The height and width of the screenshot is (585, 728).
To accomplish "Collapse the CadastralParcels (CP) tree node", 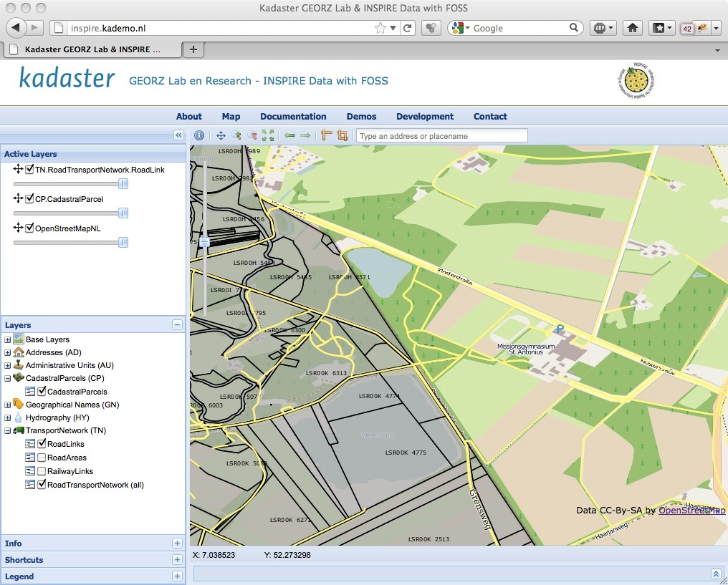I will [x=7, y=379].
